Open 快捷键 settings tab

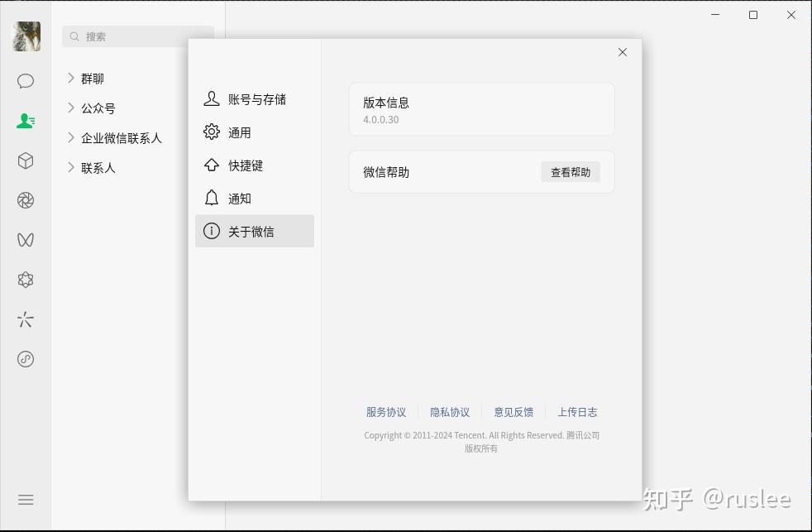click(x=255, y=165)
